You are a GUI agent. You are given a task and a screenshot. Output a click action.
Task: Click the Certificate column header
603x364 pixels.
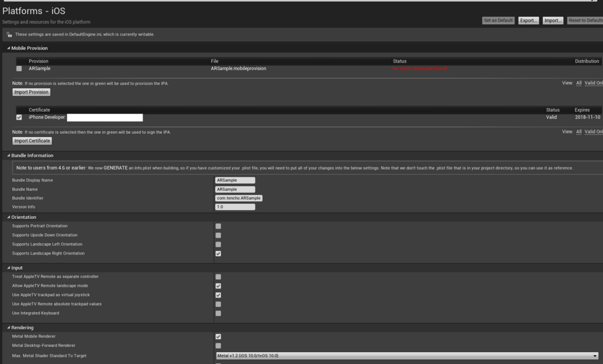39,110
